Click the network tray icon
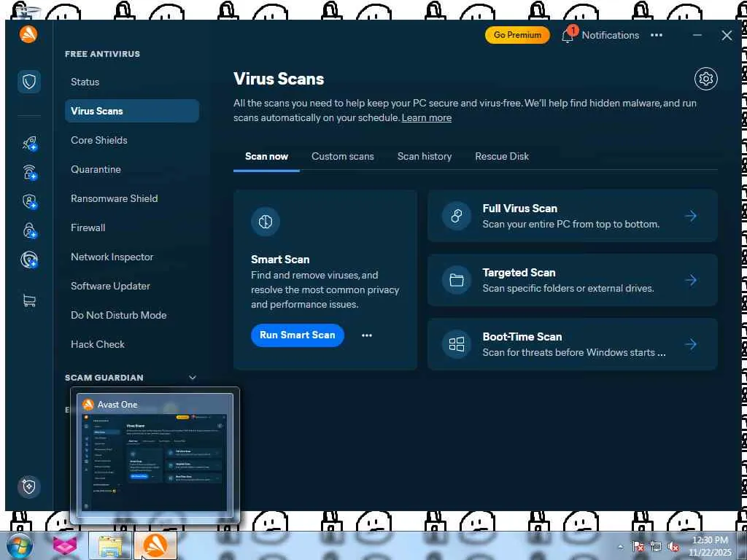The image size is (747, 560). click(x=656, y=547)
